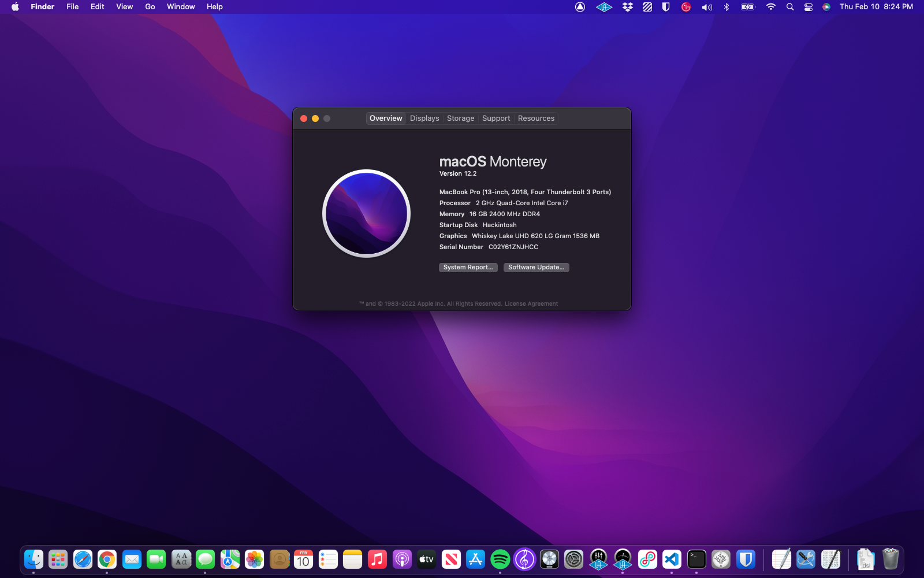The height and width of the screenshot is (578, 924).
Task: Open the .dsl file in Dock
Action: [865, 559]
